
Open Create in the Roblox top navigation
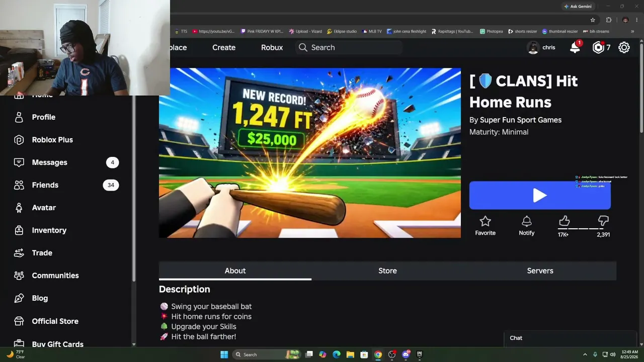(224, 47)
